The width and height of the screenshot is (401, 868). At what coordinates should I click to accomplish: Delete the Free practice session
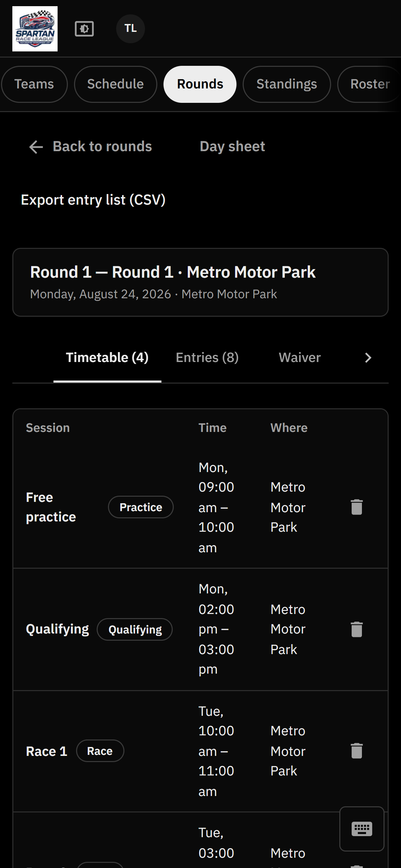click(x=357, y=507)
